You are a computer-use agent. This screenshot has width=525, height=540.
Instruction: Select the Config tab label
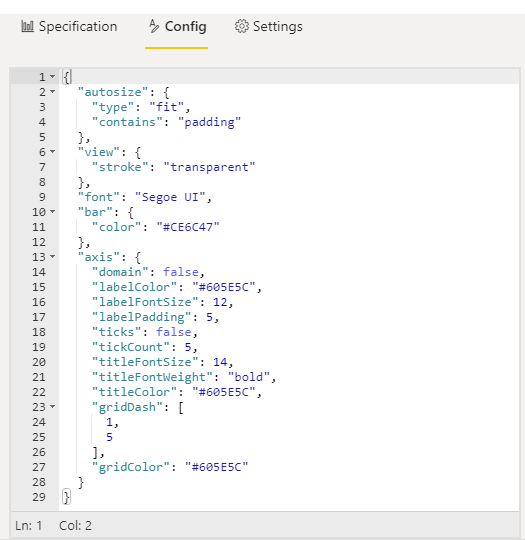point(186,27)
